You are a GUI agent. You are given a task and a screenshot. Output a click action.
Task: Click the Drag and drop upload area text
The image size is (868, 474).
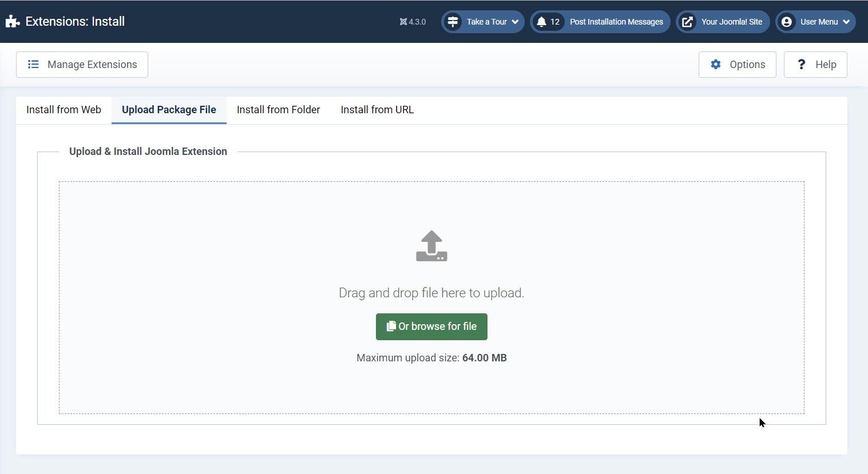point(431,293)
